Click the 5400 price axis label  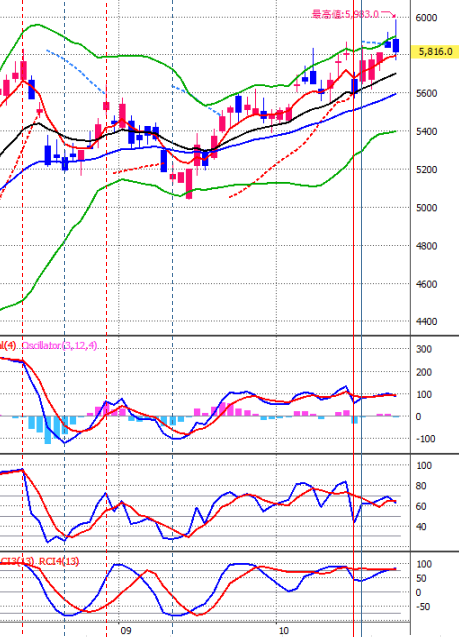pyautogui.click(x=426, y=132)
